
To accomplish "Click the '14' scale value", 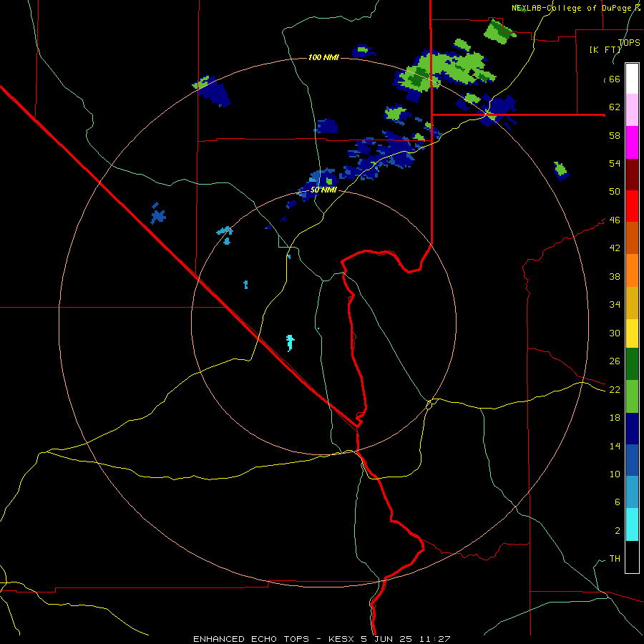I will point(615,446).
